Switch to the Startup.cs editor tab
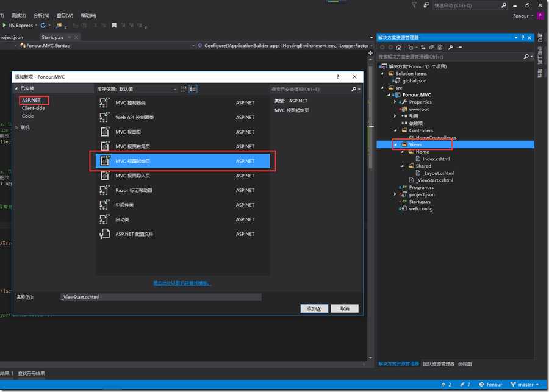 coord(52,37)
